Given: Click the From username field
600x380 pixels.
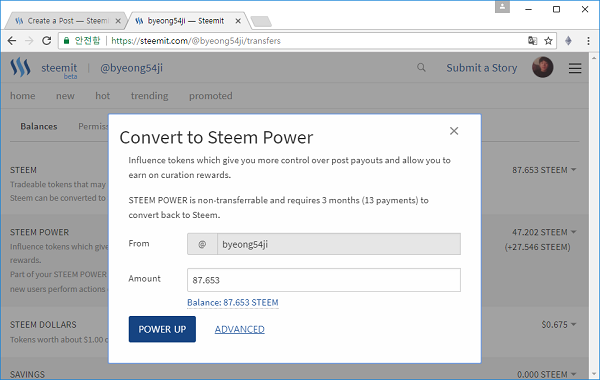Looking at the screenshot, I should click(x=339, y=244).
